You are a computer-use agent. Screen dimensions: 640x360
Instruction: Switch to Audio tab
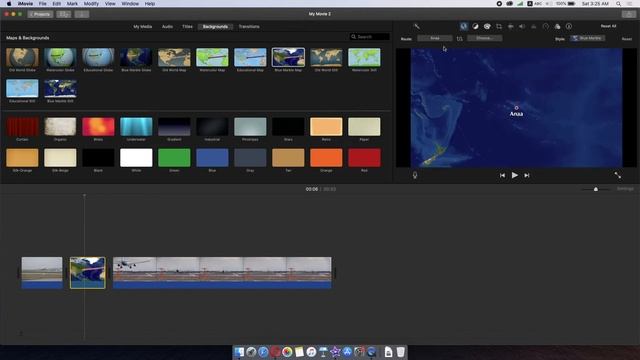coord(167,27)
